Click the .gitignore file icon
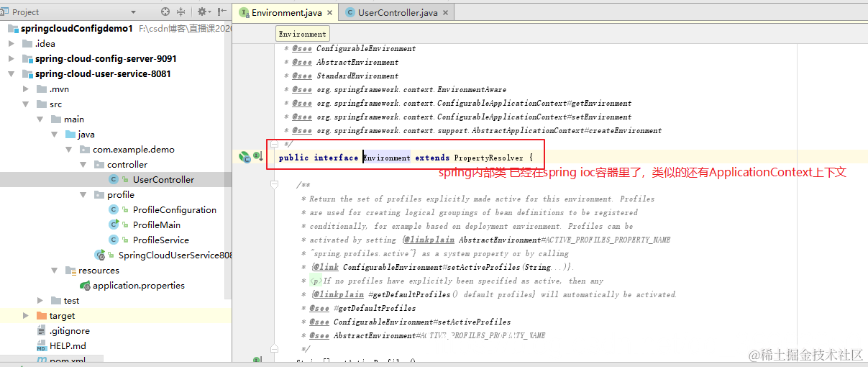Screen dimensions: 868x367 click(42, 330)
